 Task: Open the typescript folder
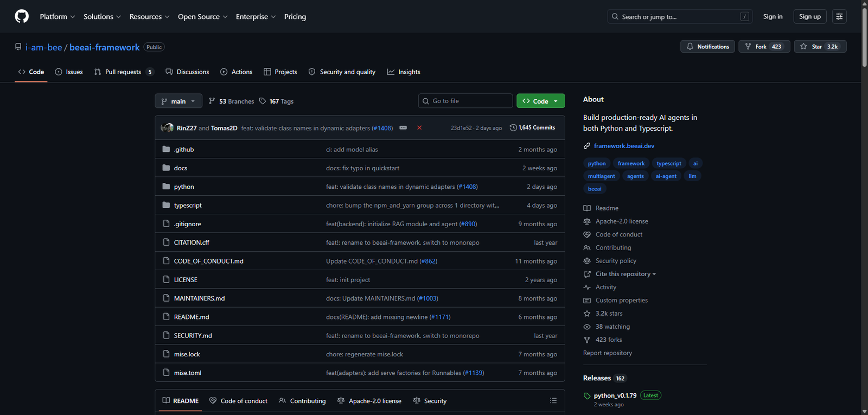[x=188, y=206]
